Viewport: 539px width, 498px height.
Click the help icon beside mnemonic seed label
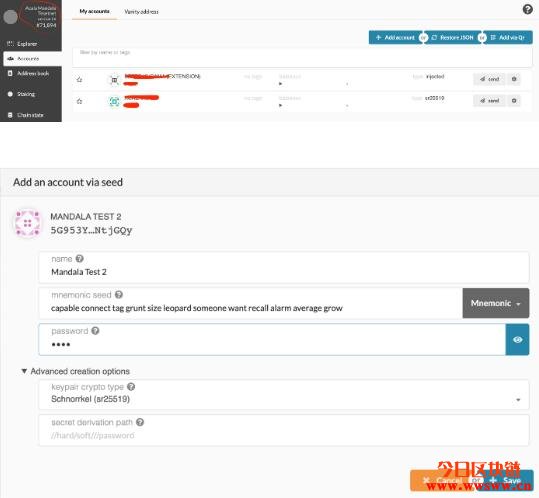click(x=119, y=295)
